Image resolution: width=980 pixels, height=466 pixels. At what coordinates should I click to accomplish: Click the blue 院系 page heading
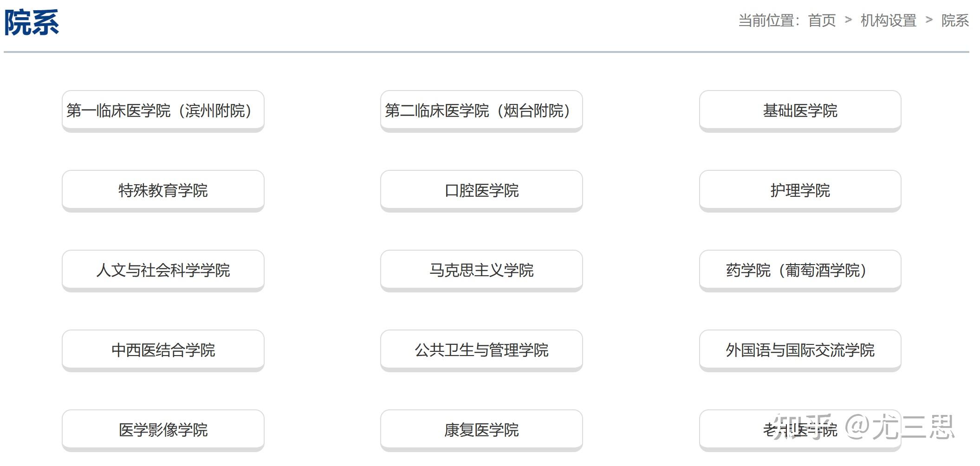click(x=32, y=22)
